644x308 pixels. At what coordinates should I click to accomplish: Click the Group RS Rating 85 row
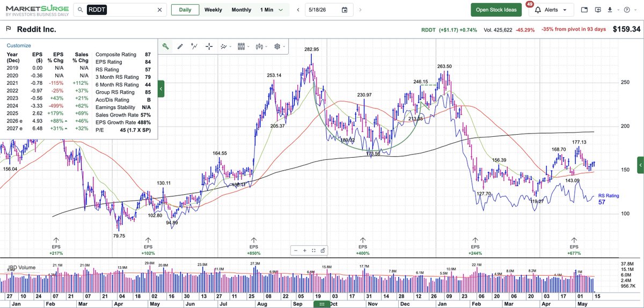coord(123,92)
